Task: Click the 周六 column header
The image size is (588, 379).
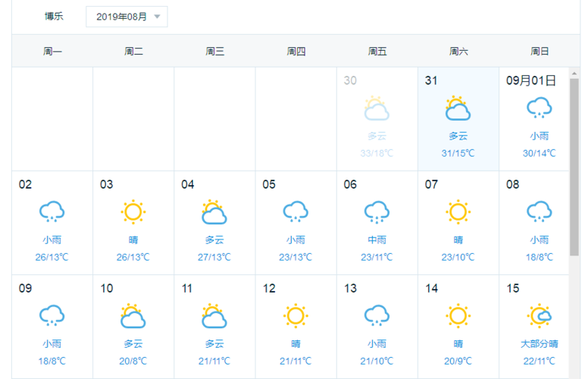Action: [458, 51]
